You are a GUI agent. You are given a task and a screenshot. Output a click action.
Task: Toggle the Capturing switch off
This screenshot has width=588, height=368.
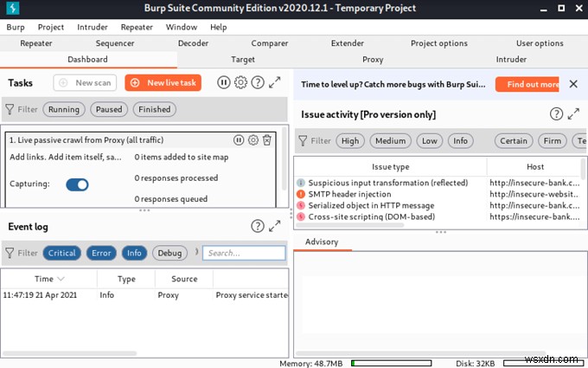[77, 184]
